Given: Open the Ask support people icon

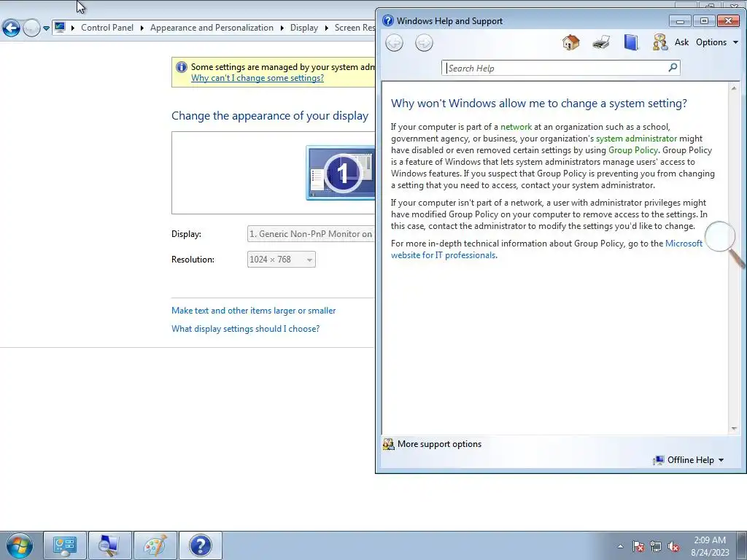Looking at the screenshot, I should [659, 42].
